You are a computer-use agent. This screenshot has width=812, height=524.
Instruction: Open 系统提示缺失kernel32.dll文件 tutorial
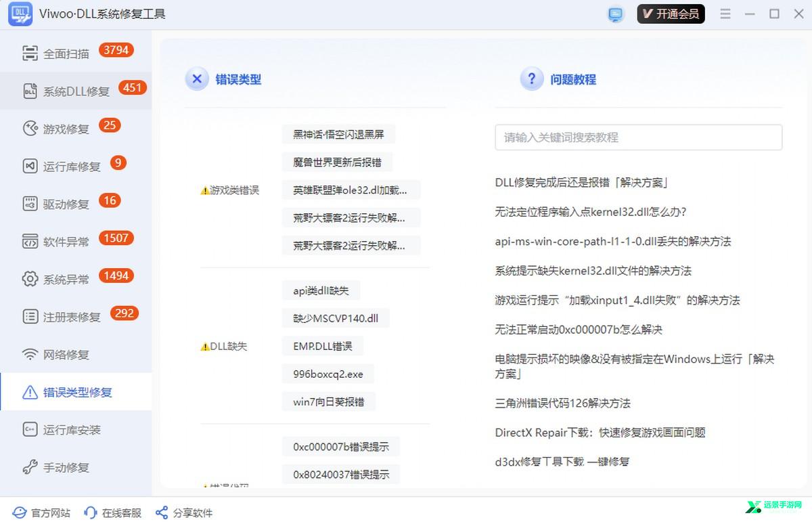593,271
